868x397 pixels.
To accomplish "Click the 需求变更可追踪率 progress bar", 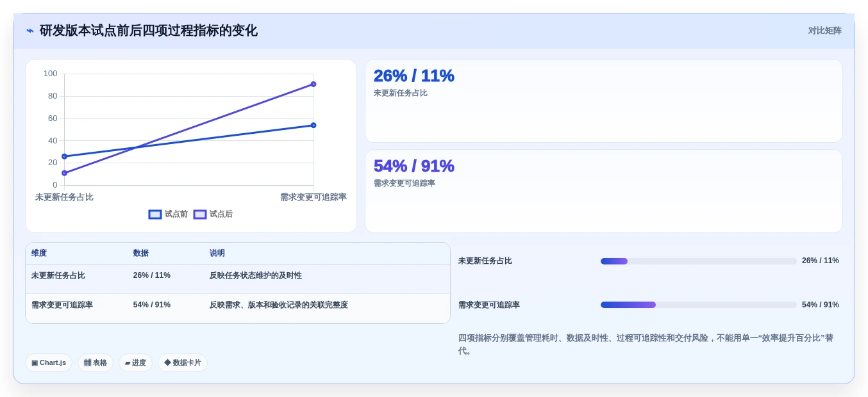I will tap(699, 305).
